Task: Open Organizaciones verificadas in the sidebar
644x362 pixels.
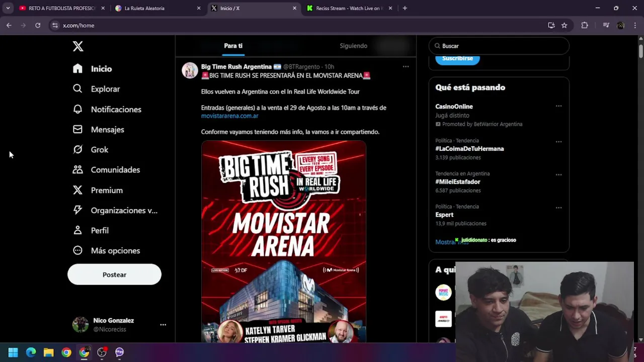Action: pyautogui.click(x=115, y=210)
